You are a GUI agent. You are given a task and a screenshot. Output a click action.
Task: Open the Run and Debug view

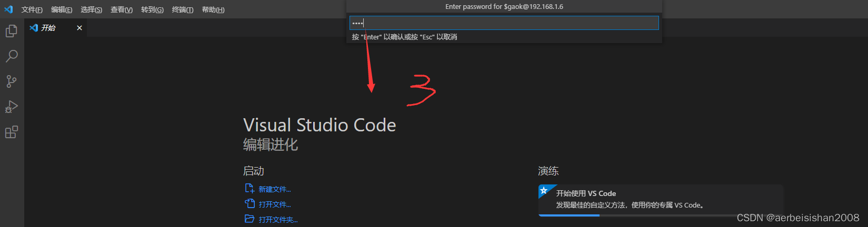(11, 107)
